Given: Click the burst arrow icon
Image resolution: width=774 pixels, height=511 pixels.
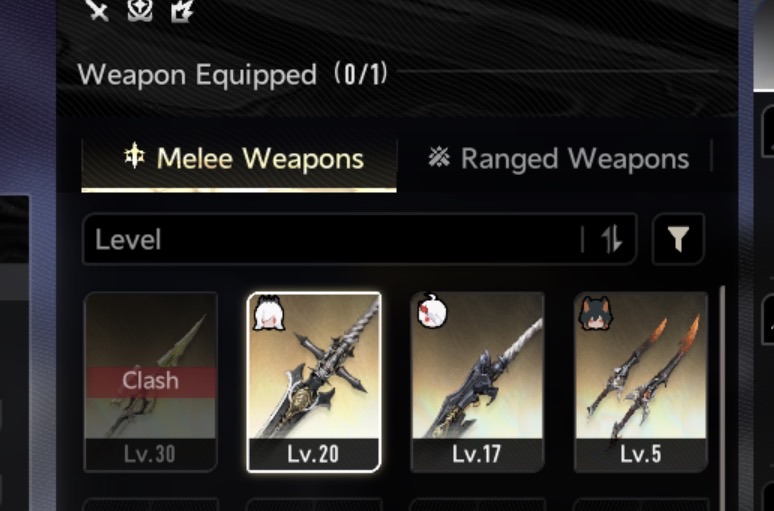Looking at the screenshot, I should pos(182,10).
